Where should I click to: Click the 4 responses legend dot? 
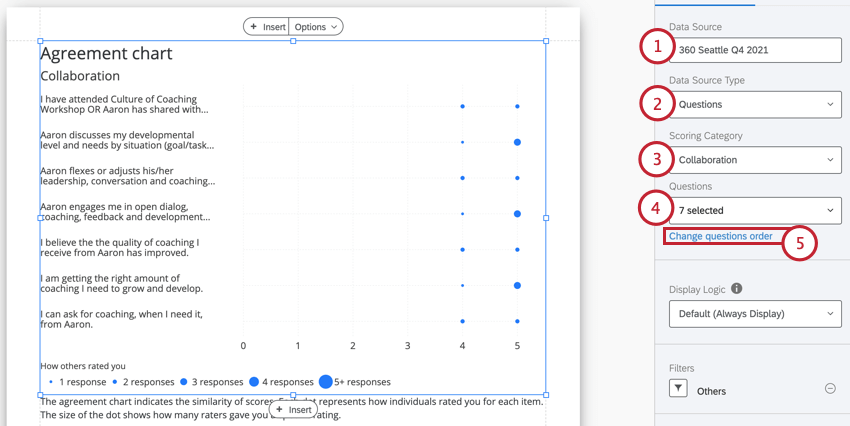254,382
